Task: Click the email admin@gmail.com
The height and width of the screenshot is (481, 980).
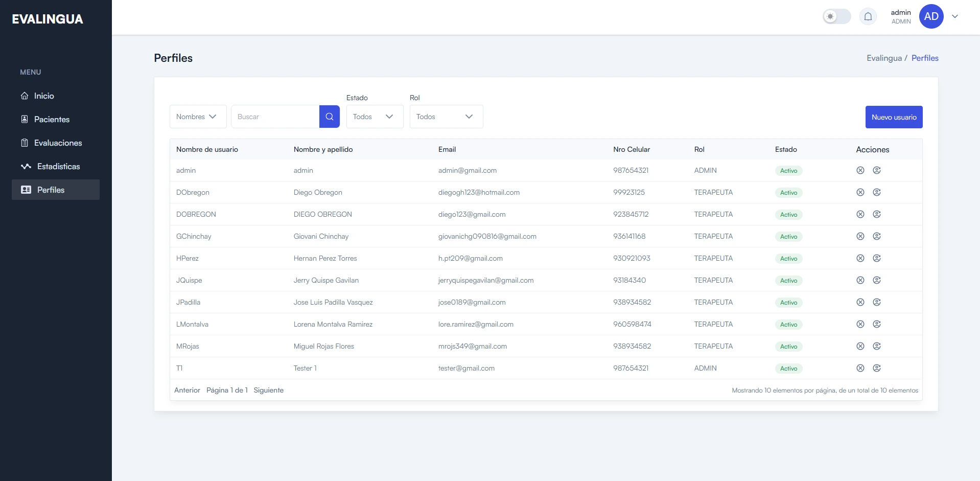Action: (468, 170)
